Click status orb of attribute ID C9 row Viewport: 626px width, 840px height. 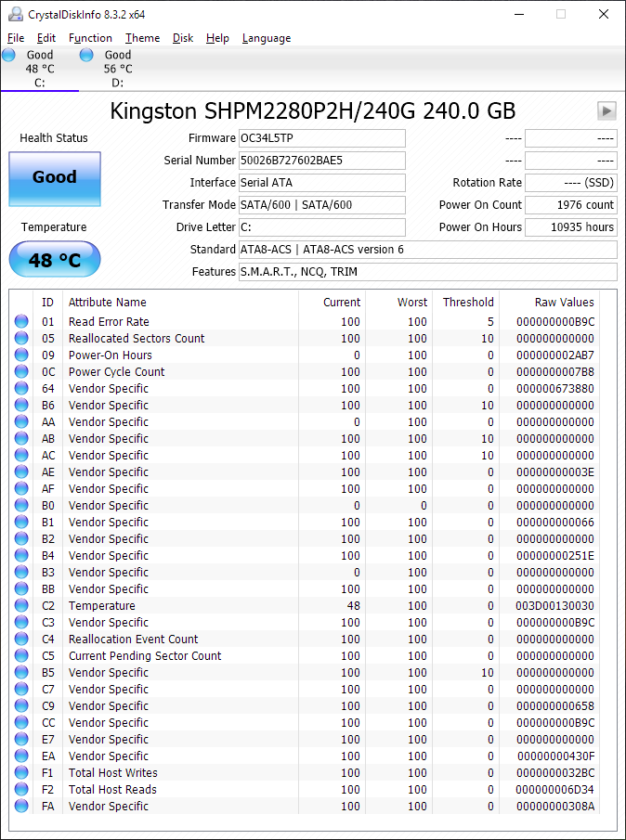click(x=21, y=705)
